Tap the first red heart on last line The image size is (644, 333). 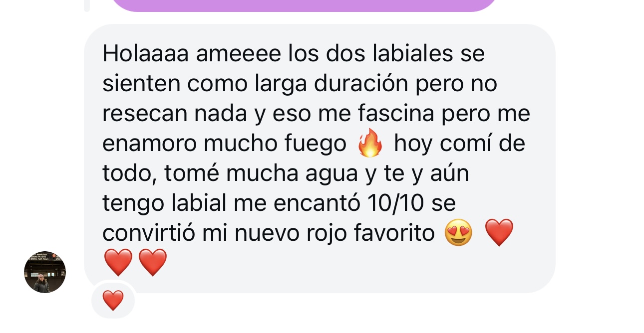(118, 263)
